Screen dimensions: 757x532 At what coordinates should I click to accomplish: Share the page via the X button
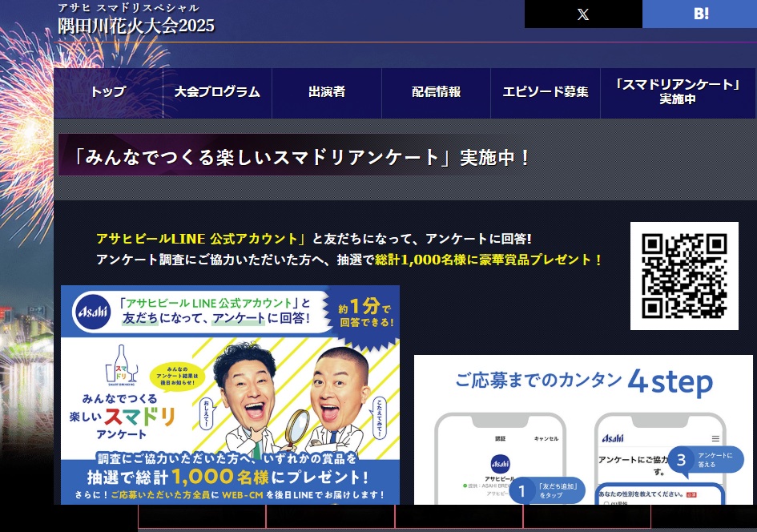[583, 14]
